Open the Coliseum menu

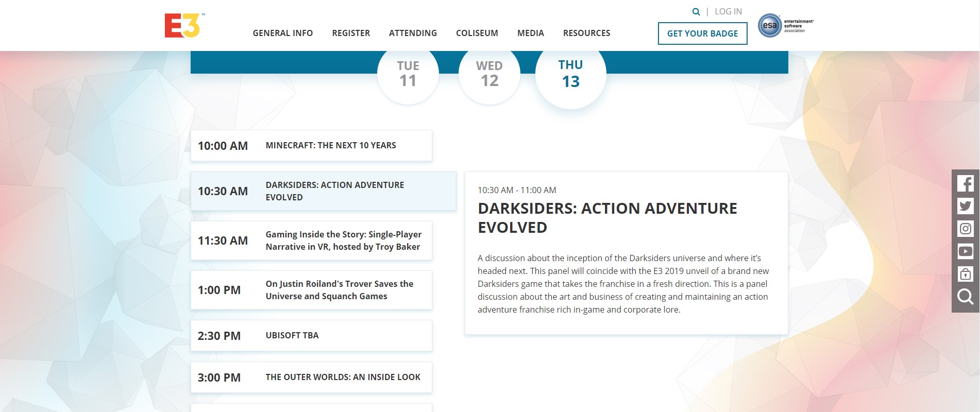(477, 33)
